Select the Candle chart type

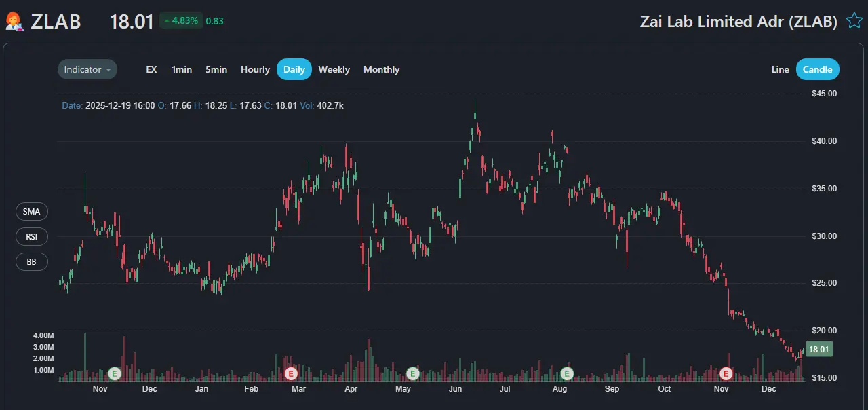(x=817, y=69)
